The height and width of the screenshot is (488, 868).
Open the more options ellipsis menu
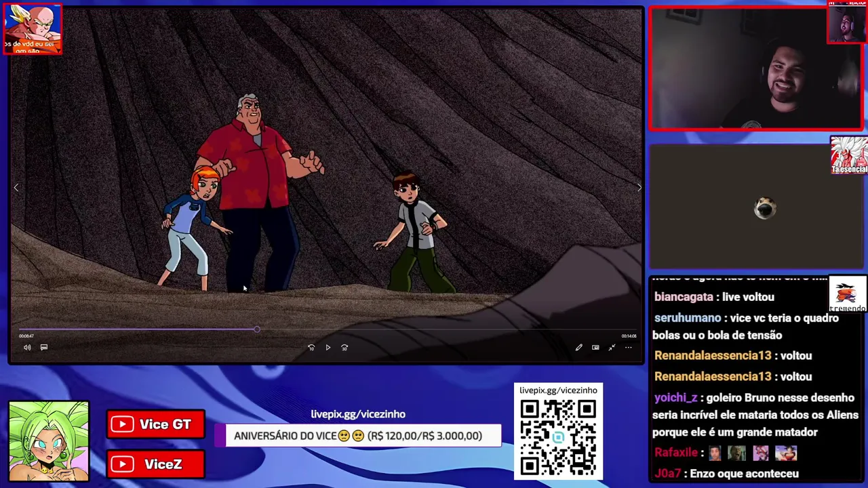tap(628, 348)
